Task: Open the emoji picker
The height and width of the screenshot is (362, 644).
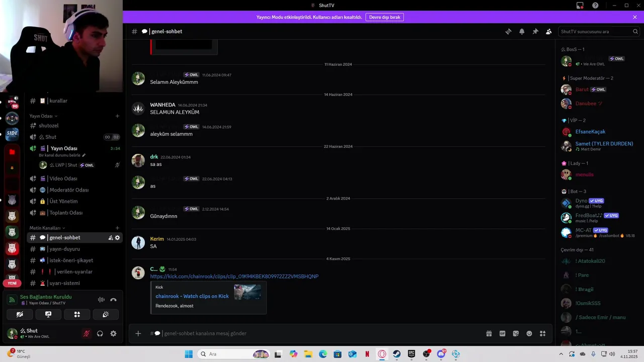Action: click(x=529, y=333)
